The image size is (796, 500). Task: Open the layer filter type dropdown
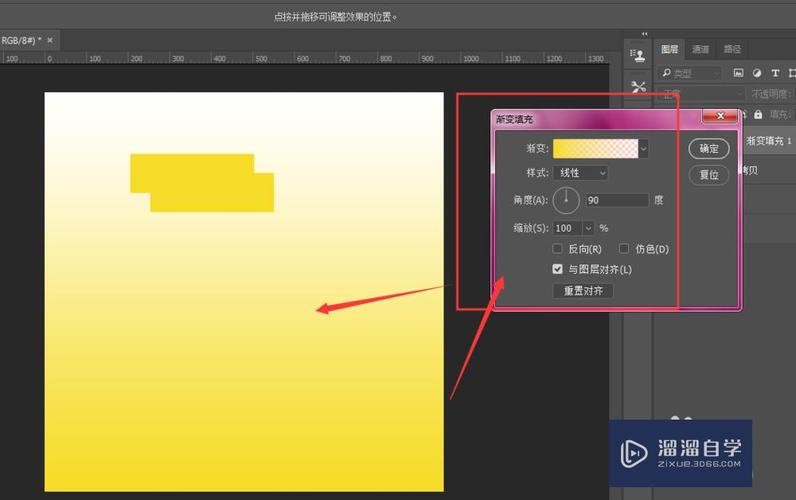(690, 74)
